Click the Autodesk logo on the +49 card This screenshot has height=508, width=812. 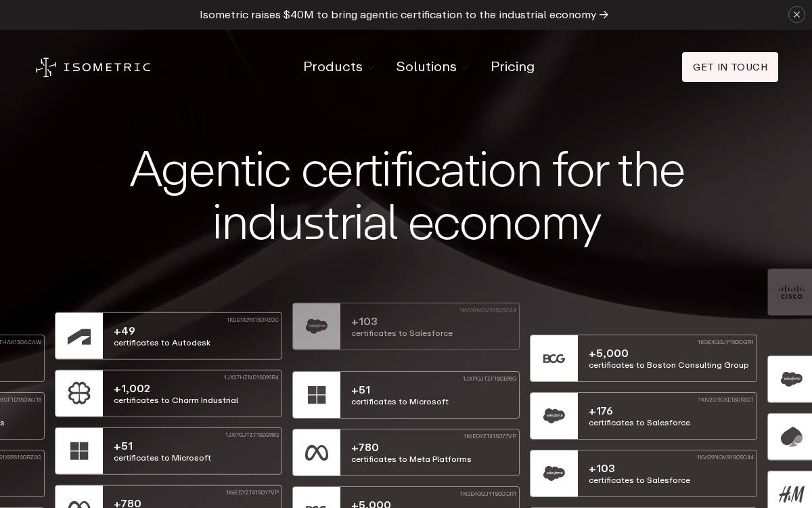(x=79, y=336)
